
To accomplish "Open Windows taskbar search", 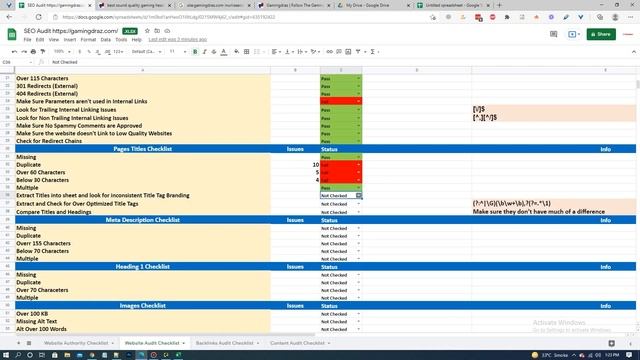I will coord(18,355).
